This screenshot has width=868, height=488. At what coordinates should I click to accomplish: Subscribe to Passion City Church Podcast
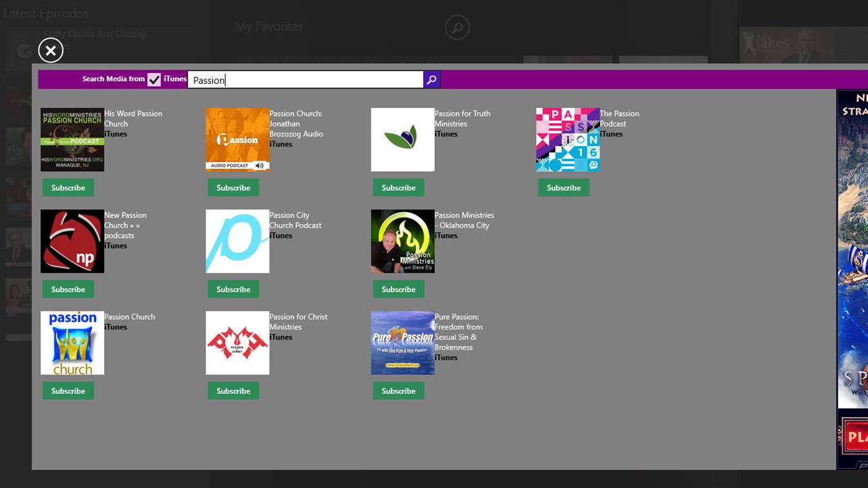click(233, 289)
